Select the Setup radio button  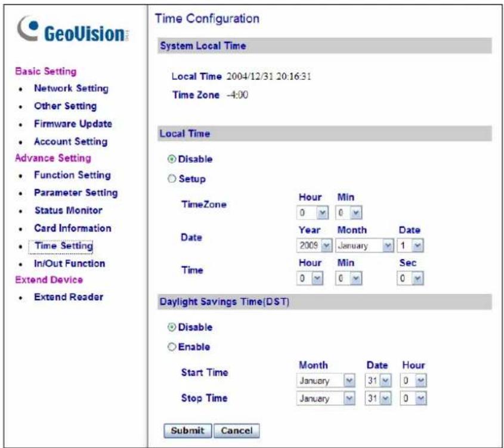(172, 179)
